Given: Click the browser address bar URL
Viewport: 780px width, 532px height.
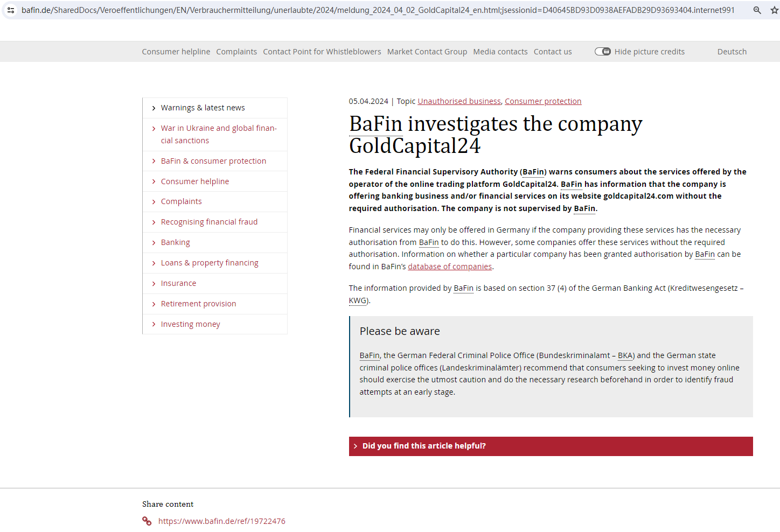Looking at the screenshot, I should [378, 10].
